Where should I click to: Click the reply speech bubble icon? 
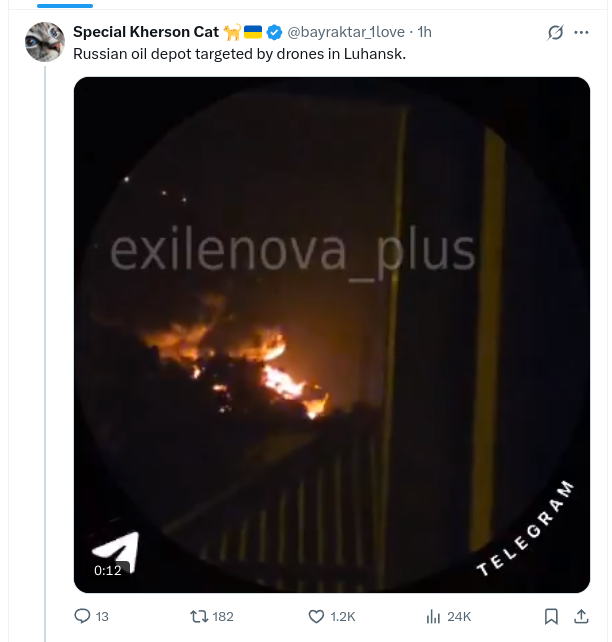[x=82, y=616]
